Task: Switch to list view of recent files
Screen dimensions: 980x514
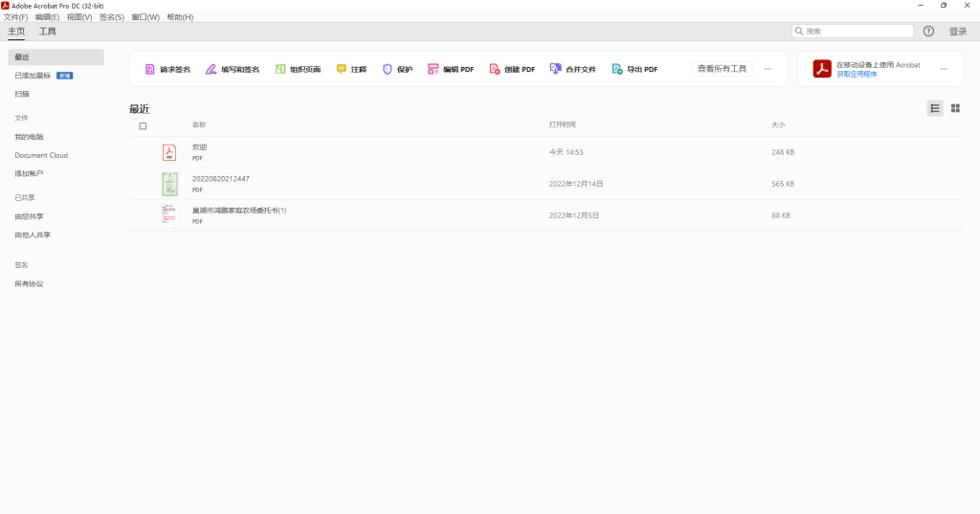Action: (x=935, y=108)
